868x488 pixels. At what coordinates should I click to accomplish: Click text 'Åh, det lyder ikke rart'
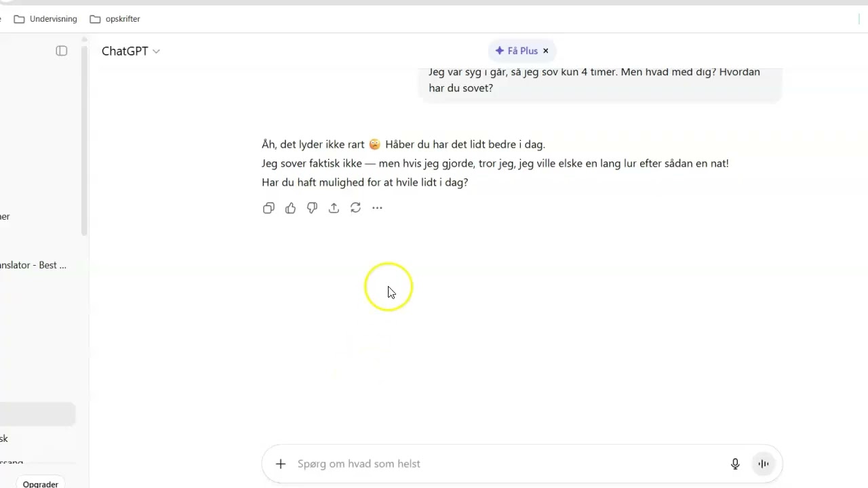tap(313, 144)
